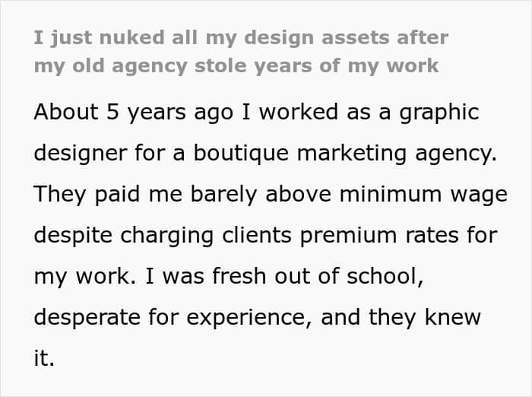Click the words 'fresh out of school,'
The width and height of the screenshot is (532, 397).
point(318,276)
